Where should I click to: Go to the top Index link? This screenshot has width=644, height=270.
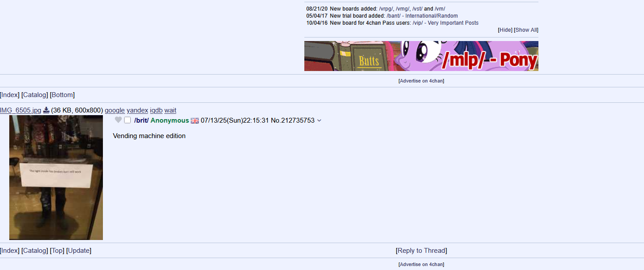point(10,95)
